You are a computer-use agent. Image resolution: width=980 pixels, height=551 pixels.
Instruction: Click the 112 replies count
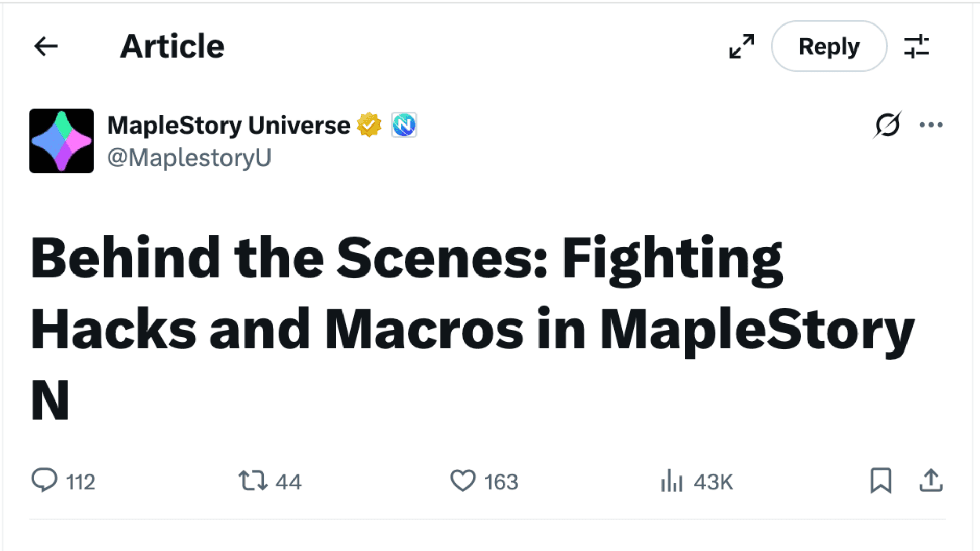click(81, 482)
